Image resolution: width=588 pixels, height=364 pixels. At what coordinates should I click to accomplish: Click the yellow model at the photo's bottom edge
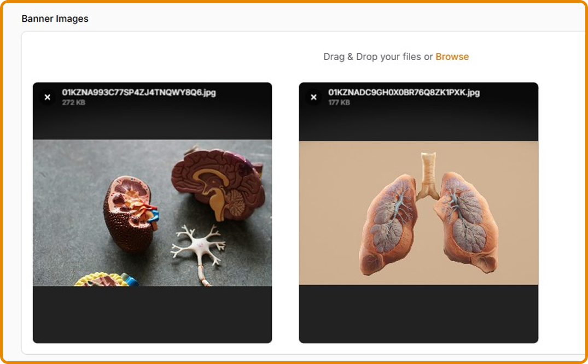(107, 280)
